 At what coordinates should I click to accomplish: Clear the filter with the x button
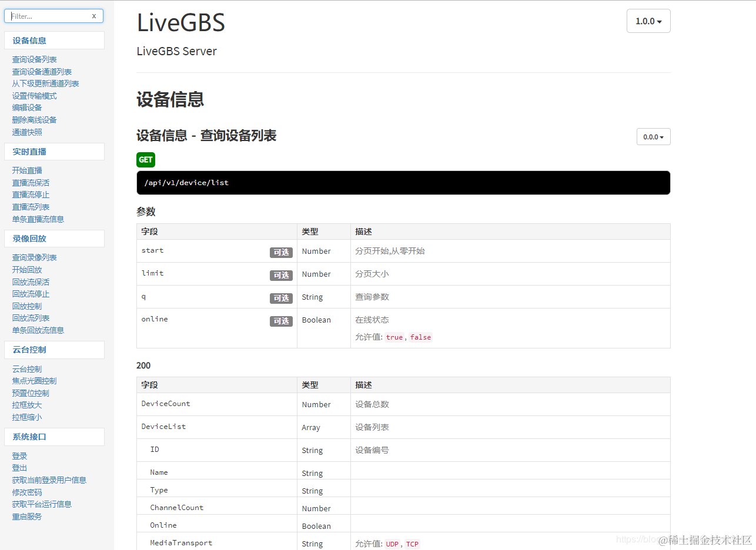(x=94, y=16)
